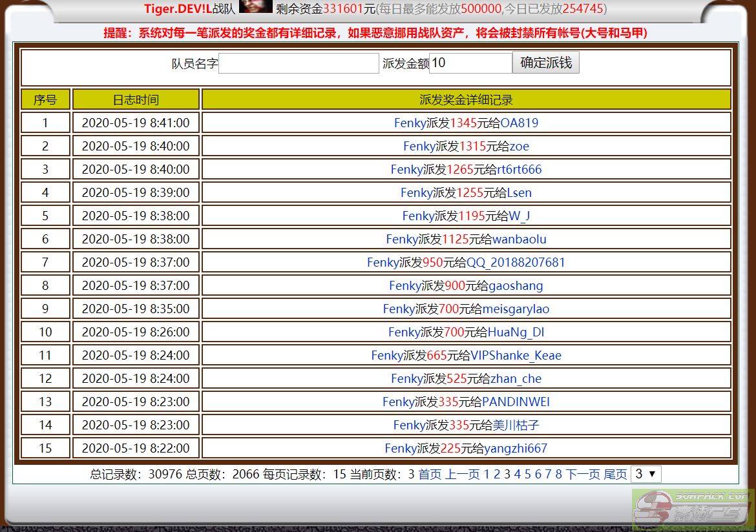
Task: Jump to 尾页 last page
Action: coord(615,475)
